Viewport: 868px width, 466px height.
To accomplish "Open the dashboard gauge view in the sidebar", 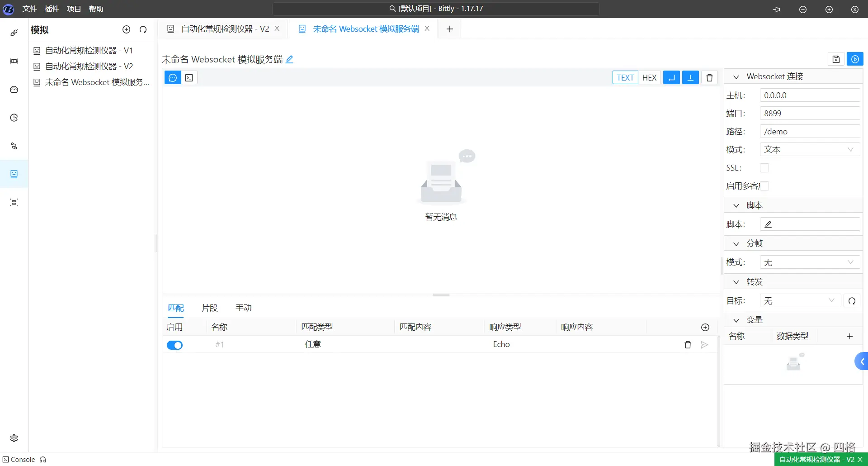I will (14, 90).
